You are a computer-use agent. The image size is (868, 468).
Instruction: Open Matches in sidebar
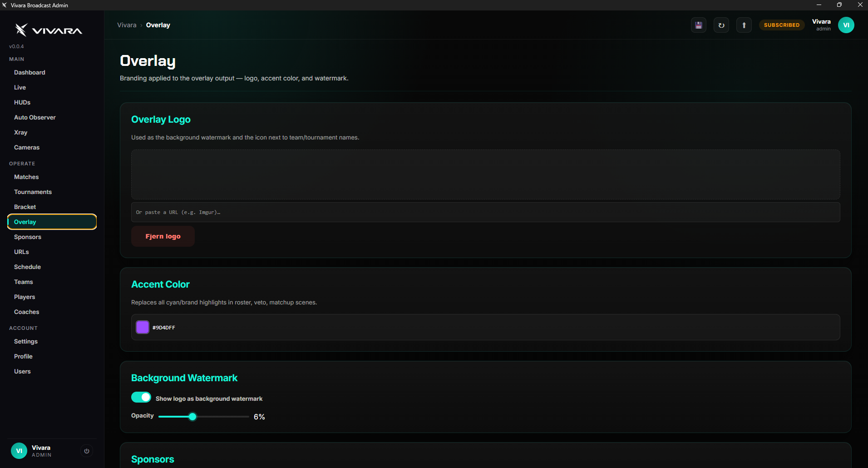click(52, 177)
